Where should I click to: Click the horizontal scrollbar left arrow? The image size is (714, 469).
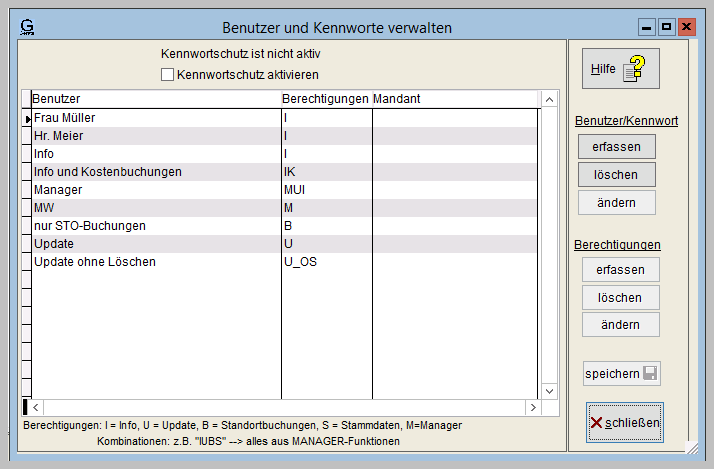37,408
